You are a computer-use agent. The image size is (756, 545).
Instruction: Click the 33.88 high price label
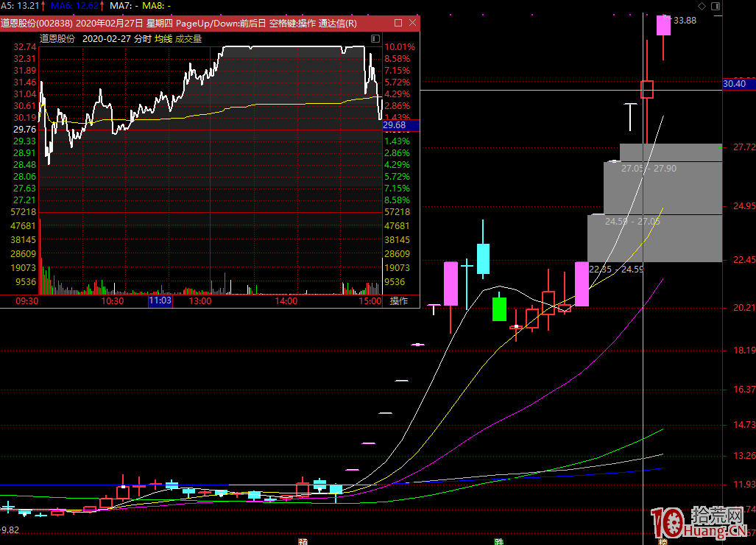point(685,21)
